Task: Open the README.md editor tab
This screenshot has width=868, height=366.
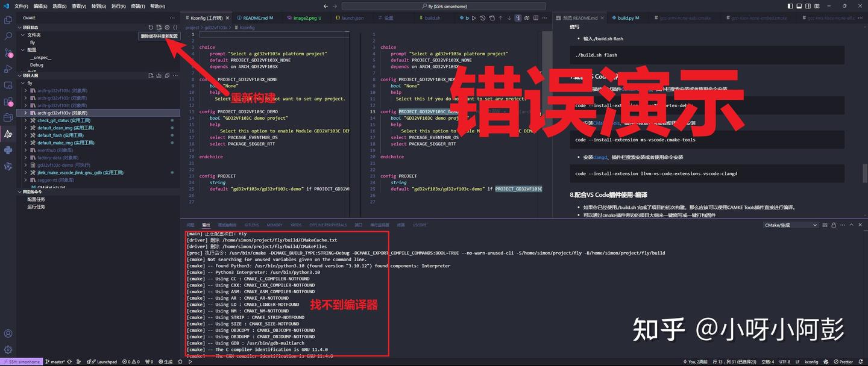Action: click(x=256, y=17)
